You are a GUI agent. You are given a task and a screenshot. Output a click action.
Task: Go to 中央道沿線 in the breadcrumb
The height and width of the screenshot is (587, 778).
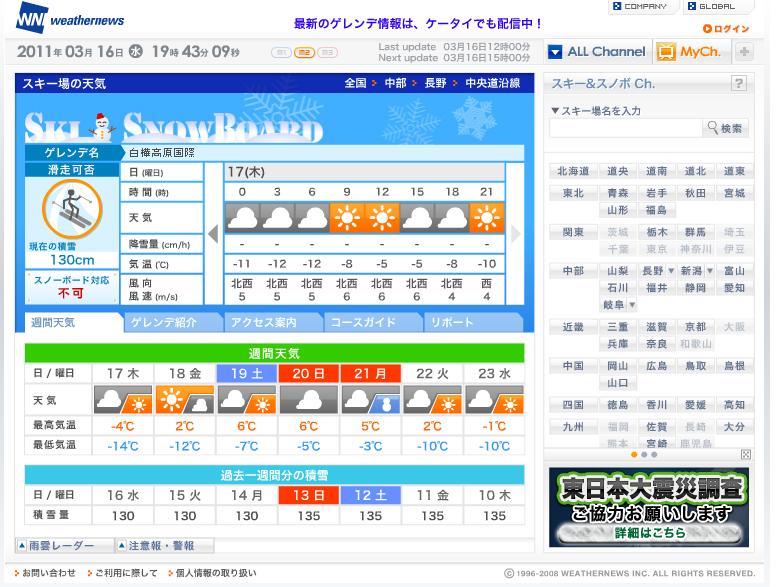(x=493, y=83)
